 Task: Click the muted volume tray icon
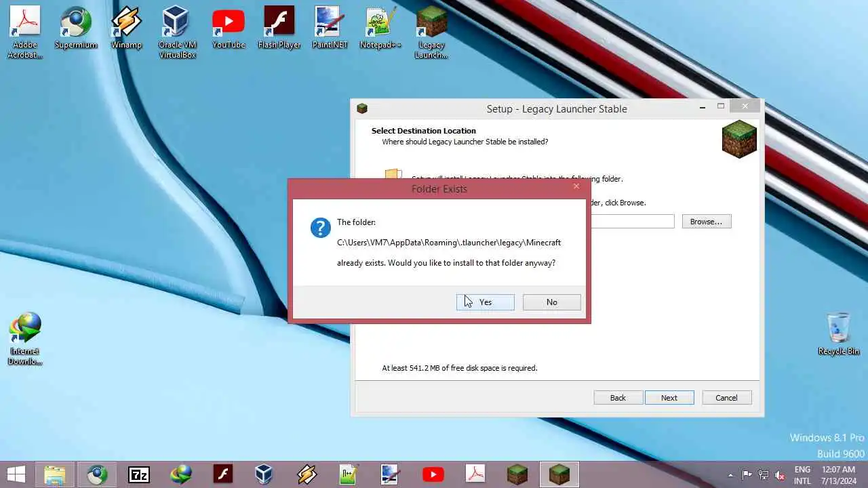pos(780,475)
